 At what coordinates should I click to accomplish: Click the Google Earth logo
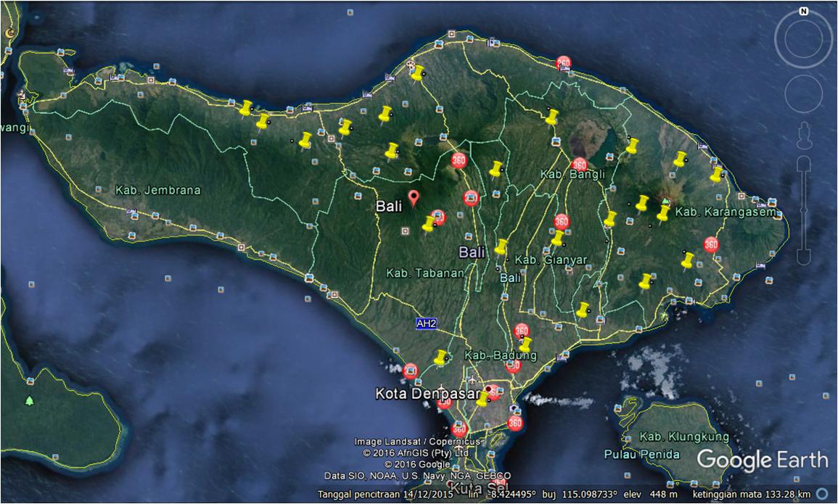tap(762, 460)
